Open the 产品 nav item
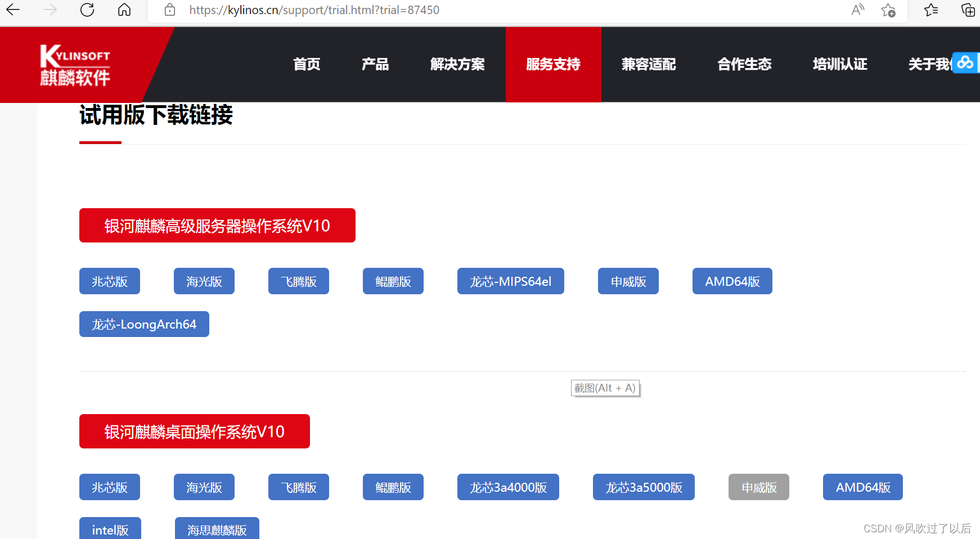This screenshot has width=980, height=539. 375,64
